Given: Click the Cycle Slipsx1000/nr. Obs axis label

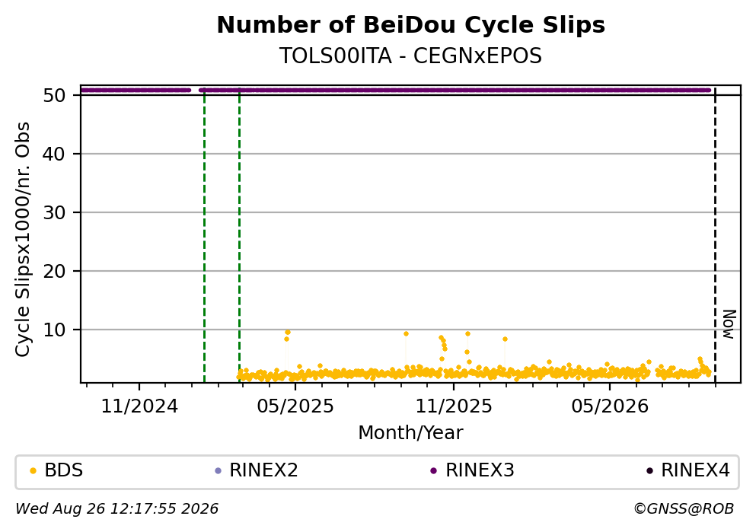Looking at the screenshot, I should (23, 240).
